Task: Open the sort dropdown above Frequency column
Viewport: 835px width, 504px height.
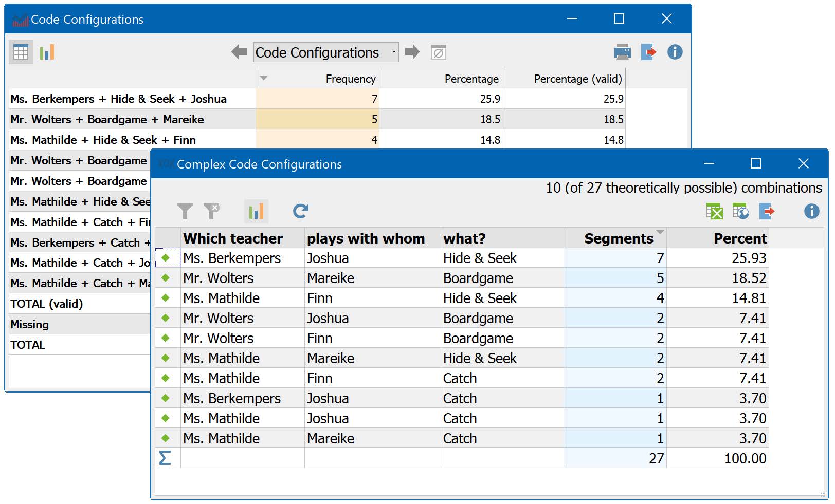Action: click(x=264, y=78)
